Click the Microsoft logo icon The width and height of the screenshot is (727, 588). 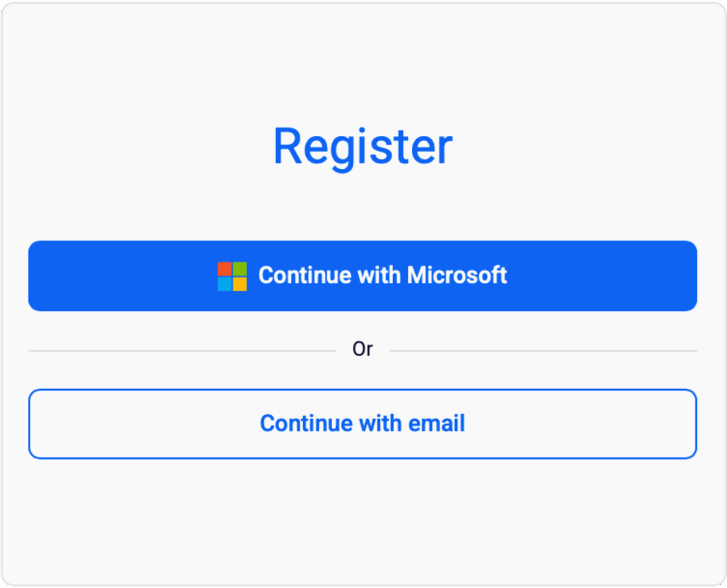point(232,277)
